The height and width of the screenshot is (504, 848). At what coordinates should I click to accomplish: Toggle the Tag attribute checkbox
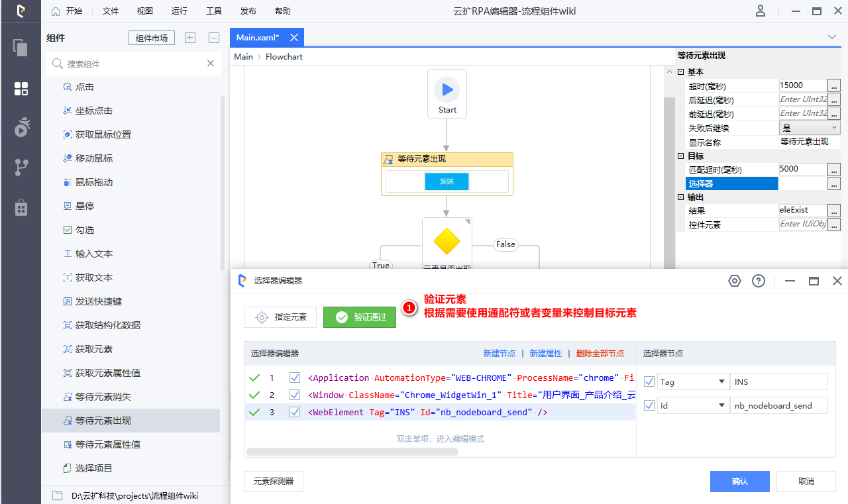coord(649,381)
